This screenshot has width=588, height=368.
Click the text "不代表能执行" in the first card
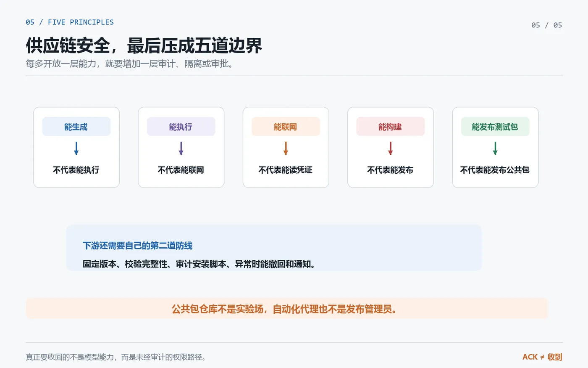(x=76, y=170)
